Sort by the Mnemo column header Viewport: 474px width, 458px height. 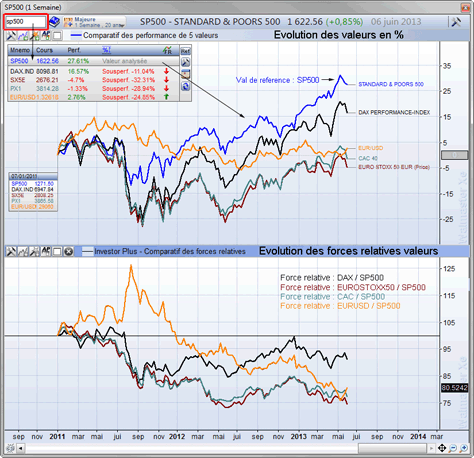(20, 50)
